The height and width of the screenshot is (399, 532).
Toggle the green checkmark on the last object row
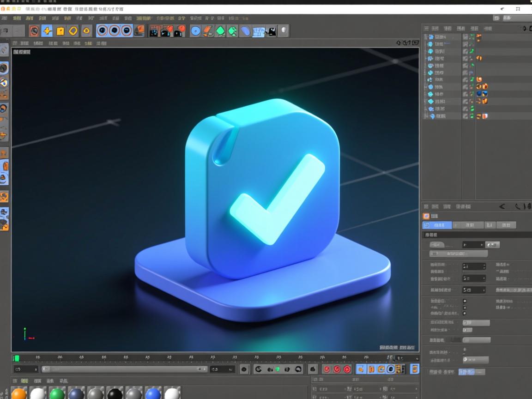[472, 116]
